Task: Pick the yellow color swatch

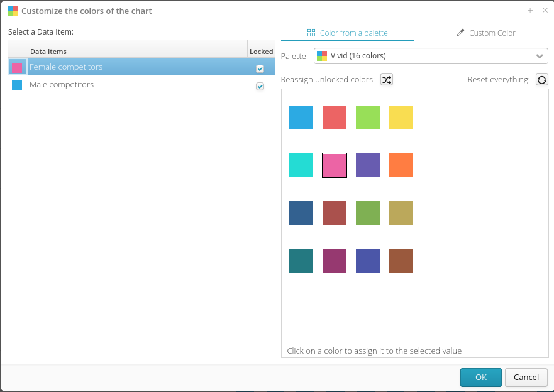Action: tap(401, 117)
